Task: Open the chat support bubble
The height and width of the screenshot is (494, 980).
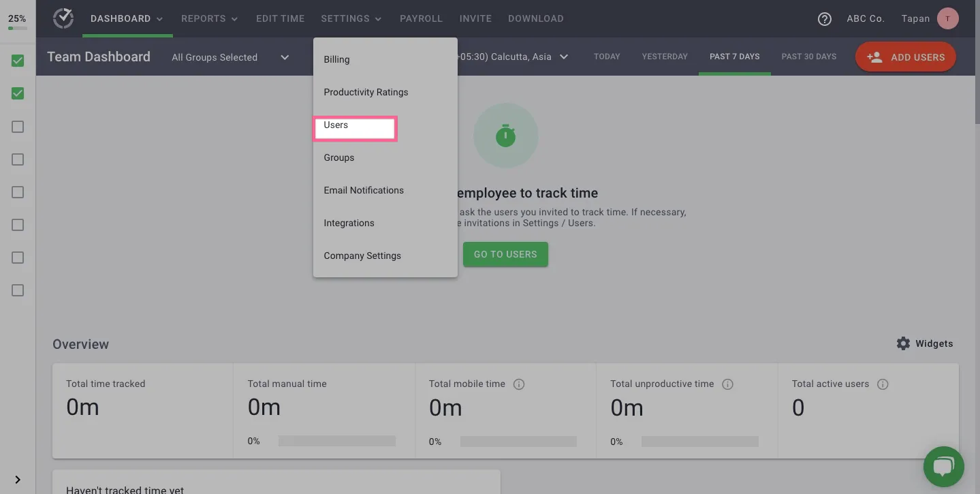Action: [x=943, y=467]
